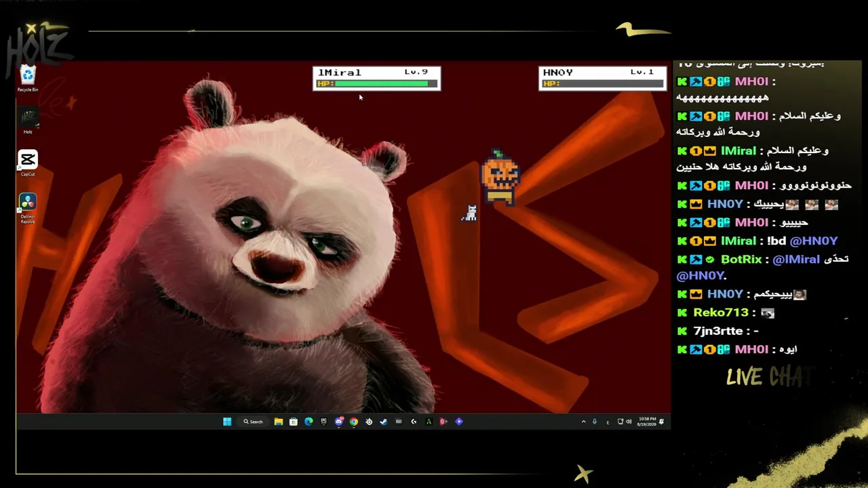Open the network status tray icon
Image resolution: width=868 pixels, height=488 pixels.
point(620,422)
